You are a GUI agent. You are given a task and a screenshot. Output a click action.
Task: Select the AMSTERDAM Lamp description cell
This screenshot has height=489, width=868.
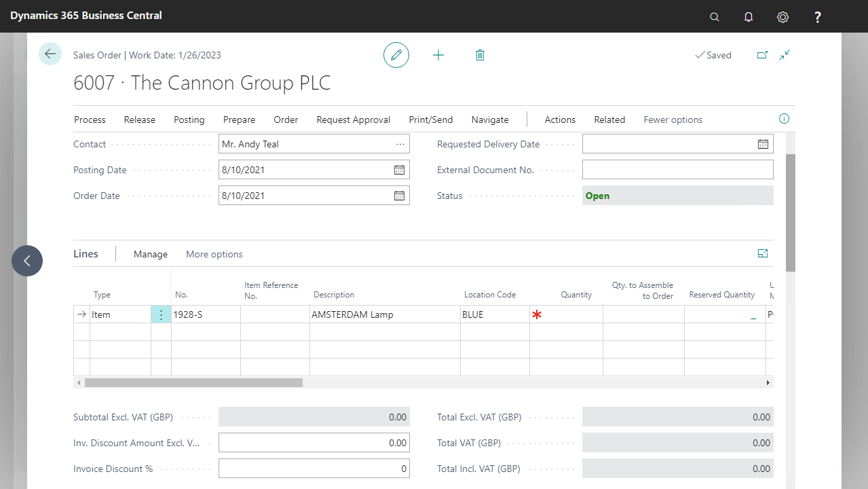tap(385, 314)
